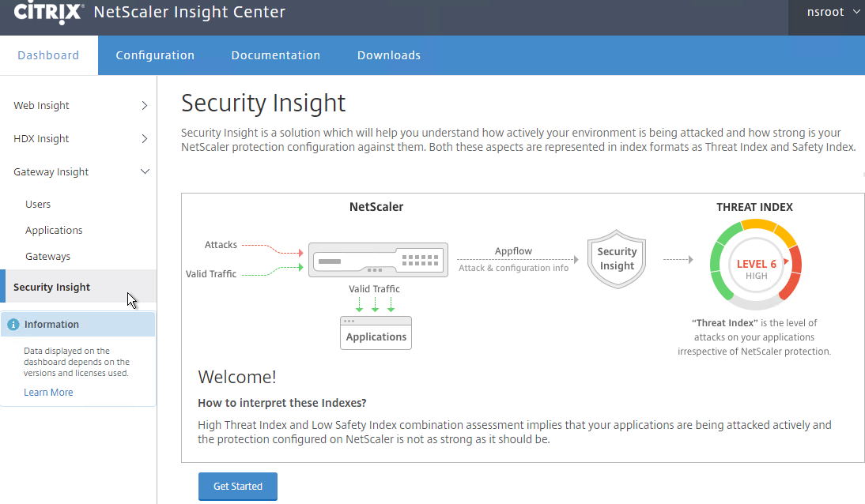Click the Applications window icon in diagram
Image resolution: width=865 pixels, height=504 pixels.
pyautogui.click(x=376, y=333)
